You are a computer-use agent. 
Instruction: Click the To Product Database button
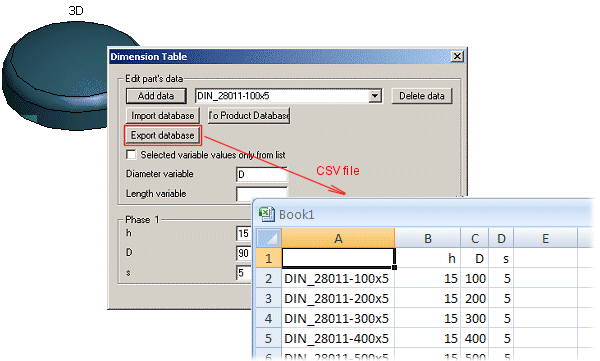pos(249,116)
